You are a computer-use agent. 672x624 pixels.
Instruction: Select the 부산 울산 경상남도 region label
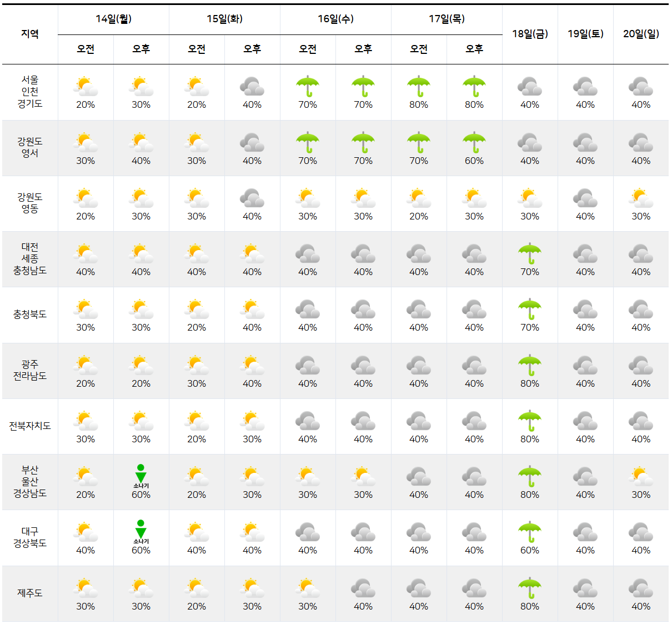[30, 482]
